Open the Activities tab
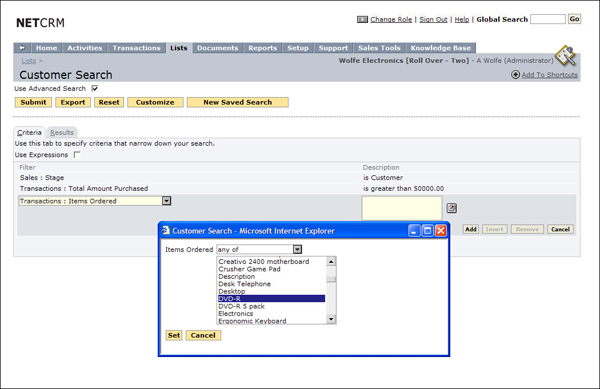 tap(85, 48)
